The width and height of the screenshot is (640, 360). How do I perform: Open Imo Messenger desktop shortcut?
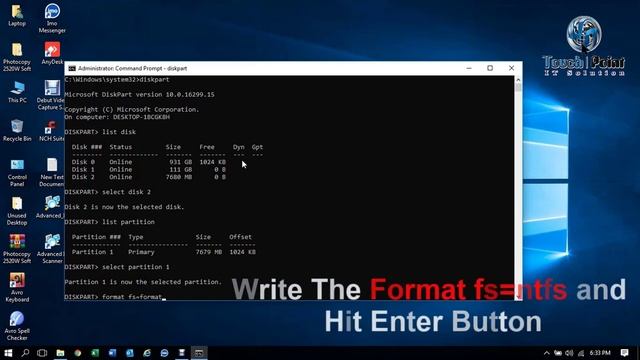tap(52, 18)
